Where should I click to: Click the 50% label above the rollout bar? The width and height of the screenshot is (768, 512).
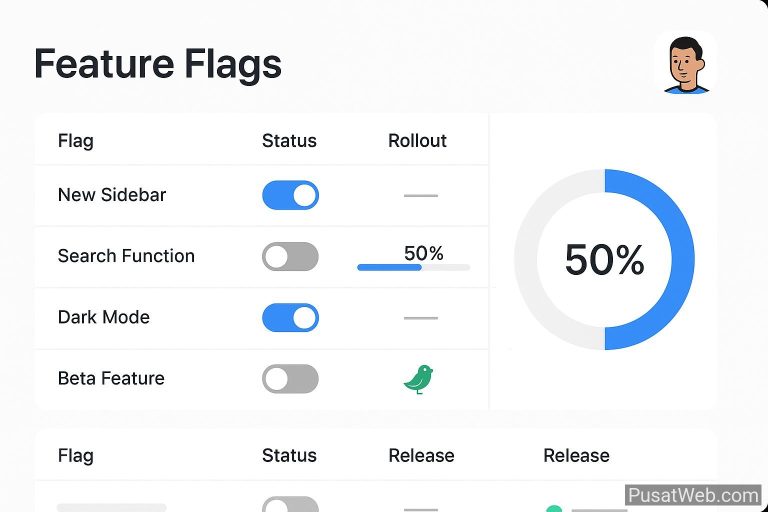coord(424,253)
